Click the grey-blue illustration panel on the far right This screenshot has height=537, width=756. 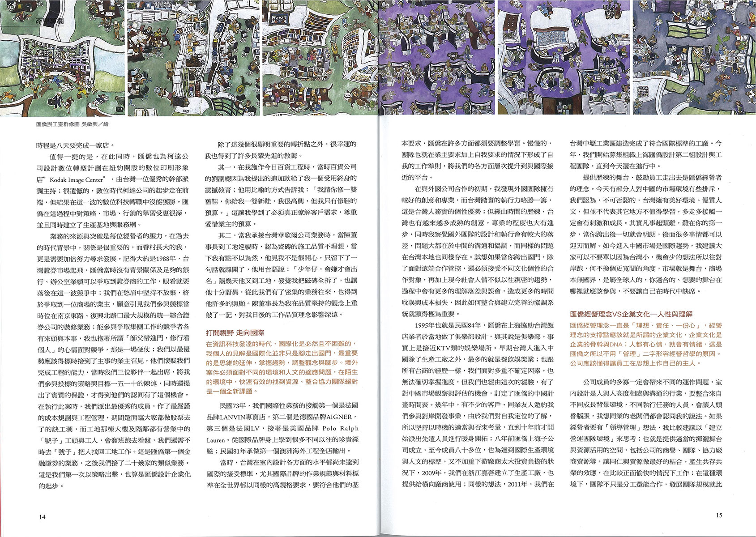[694, 58]
